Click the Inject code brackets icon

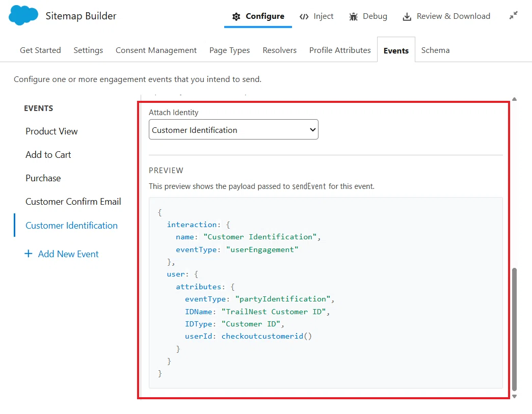coord(304,17)
